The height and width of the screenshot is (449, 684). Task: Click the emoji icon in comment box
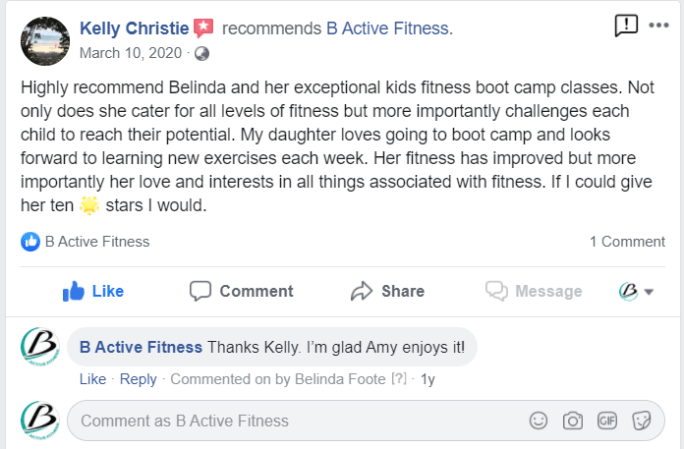[538, 421]
